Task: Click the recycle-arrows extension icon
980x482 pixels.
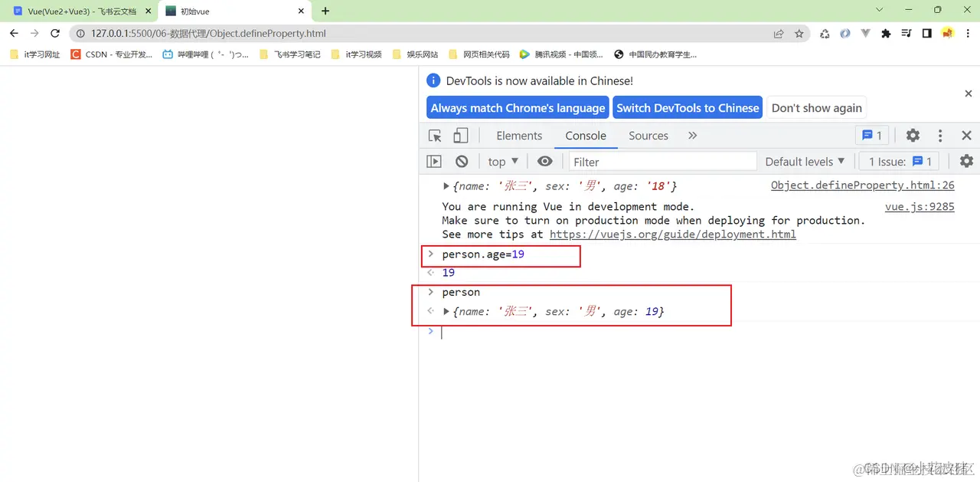Action: click(825, 34)
